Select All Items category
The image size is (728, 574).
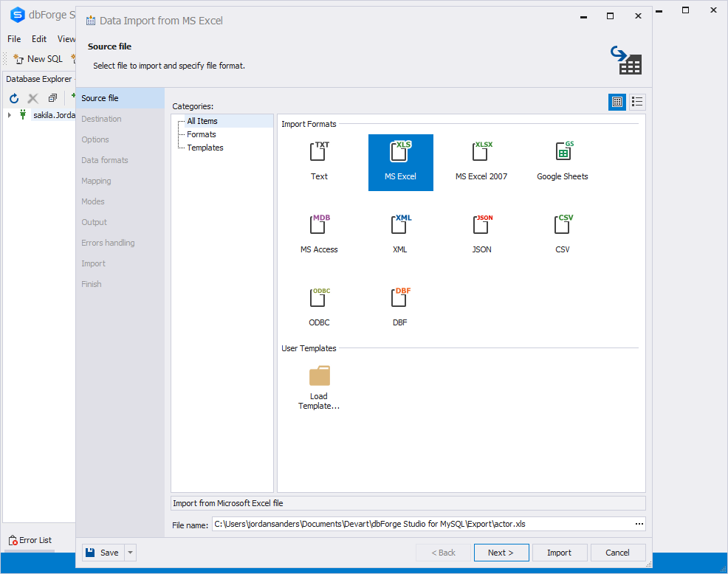[x=202, y=121]
